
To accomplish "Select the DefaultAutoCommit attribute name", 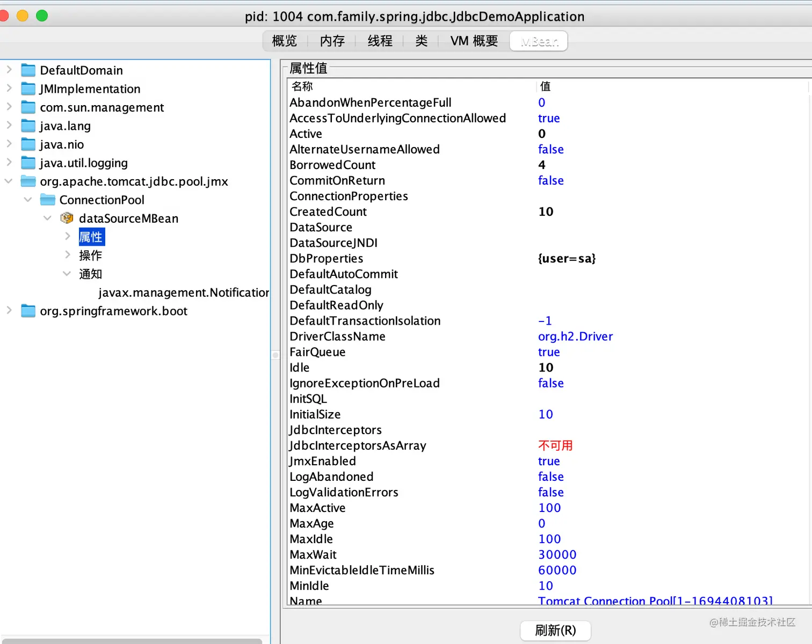I will pyautogui.click(x=344, y=274).
